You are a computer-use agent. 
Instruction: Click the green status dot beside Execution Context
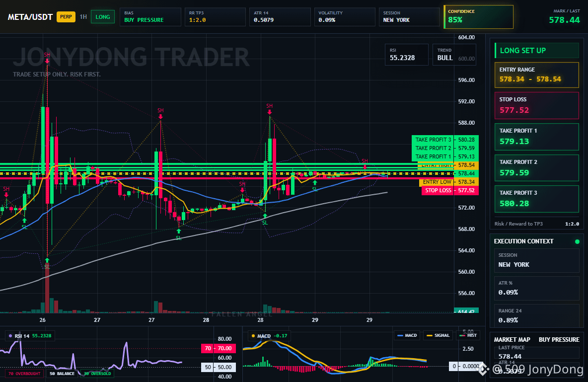click(577, 241)
